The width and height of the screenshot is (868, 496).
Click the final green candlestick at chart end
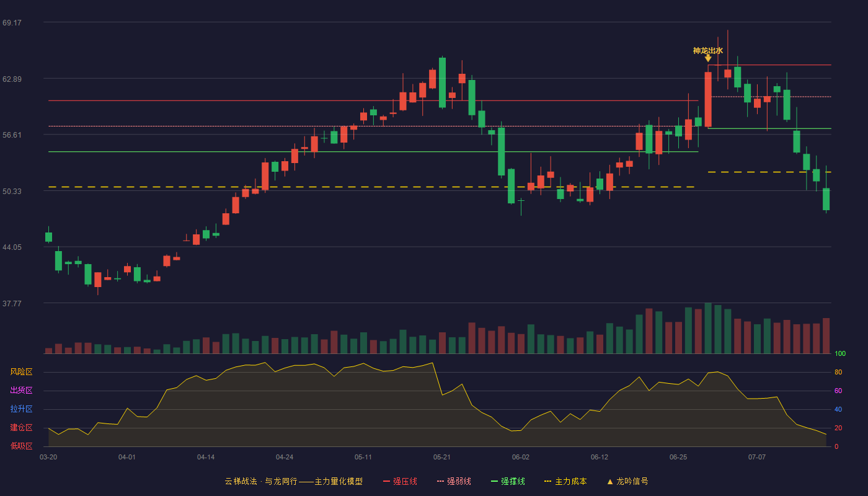[826, 199]
